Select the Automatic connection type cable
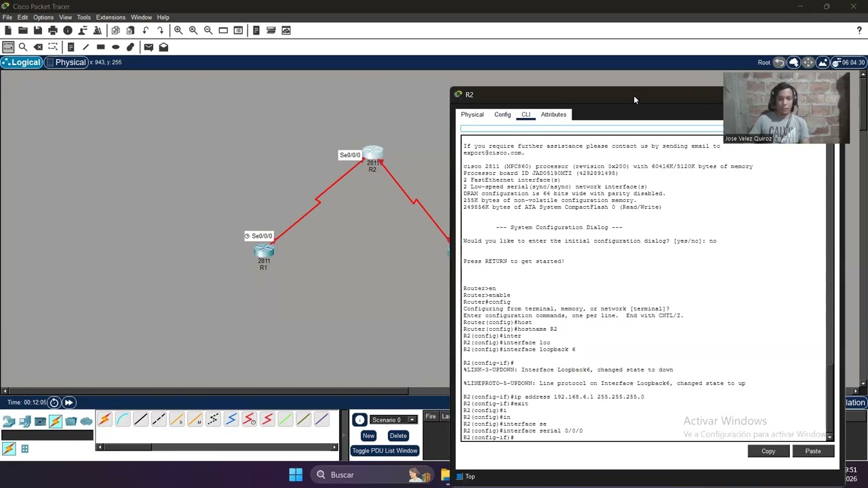The image size is (868, 488). pyautogui.click(x=104, y=420)
